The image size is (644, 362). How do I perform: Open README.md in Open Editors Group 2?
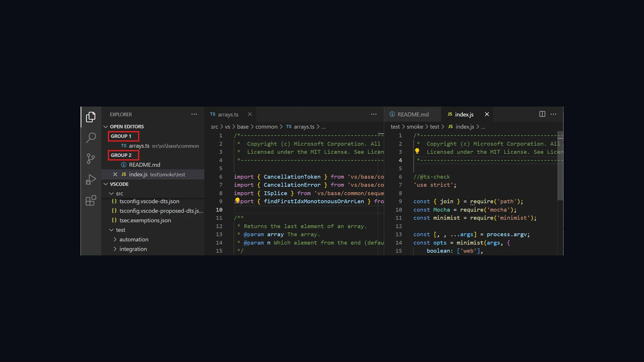[153, 165]
